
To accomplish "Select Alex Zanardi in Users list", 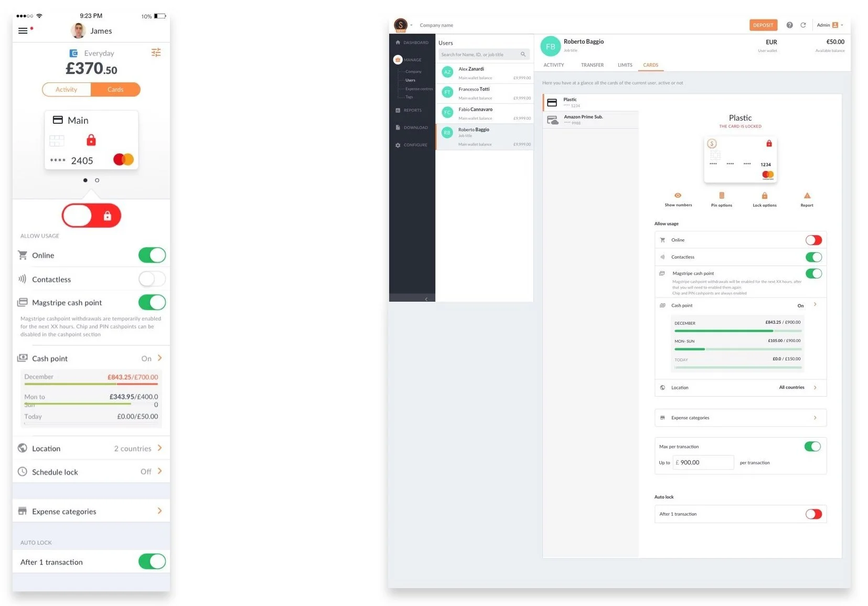I will tap(485, 73).
